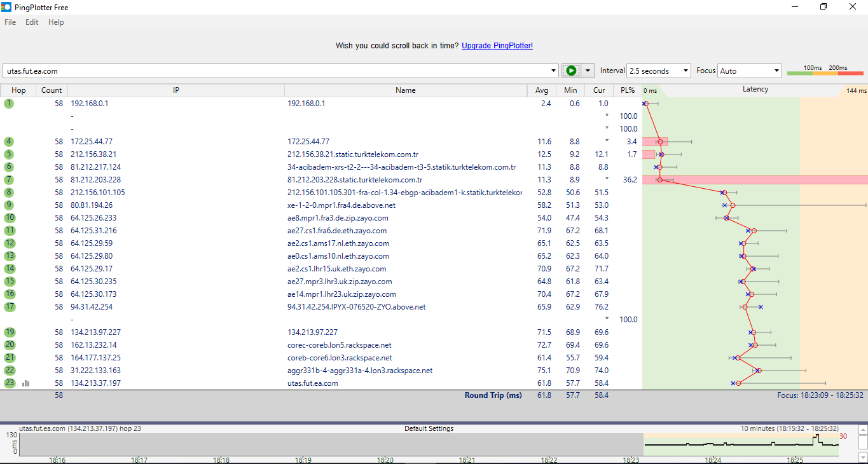
Task: Click the Round Trip (ms) summary label
Action: 493,395
